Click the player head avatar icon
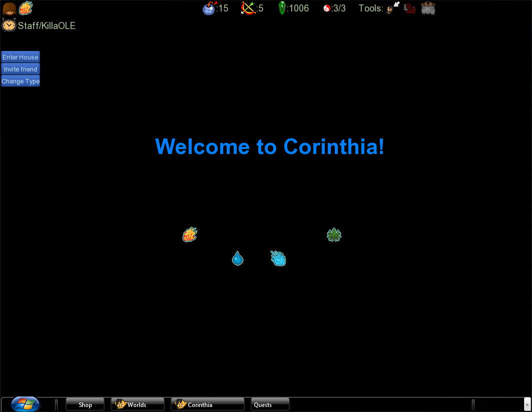The height and width of the screenshot is (412, 532). [x=9, y=8]
